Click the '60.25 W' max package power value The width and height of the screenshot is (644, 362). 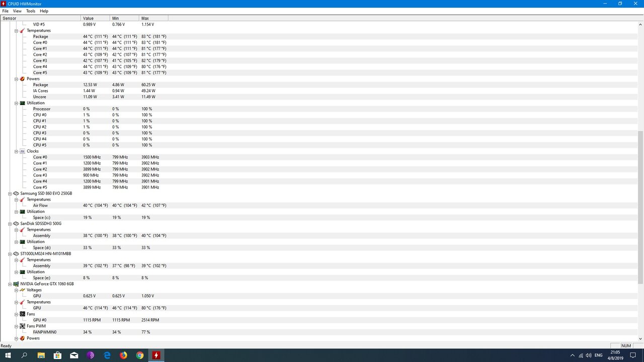(148, 85)
